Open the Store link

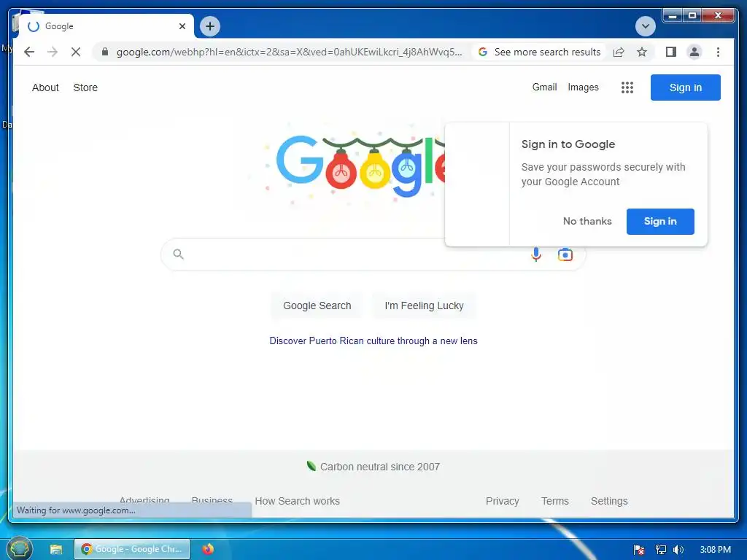coord(85,87)
